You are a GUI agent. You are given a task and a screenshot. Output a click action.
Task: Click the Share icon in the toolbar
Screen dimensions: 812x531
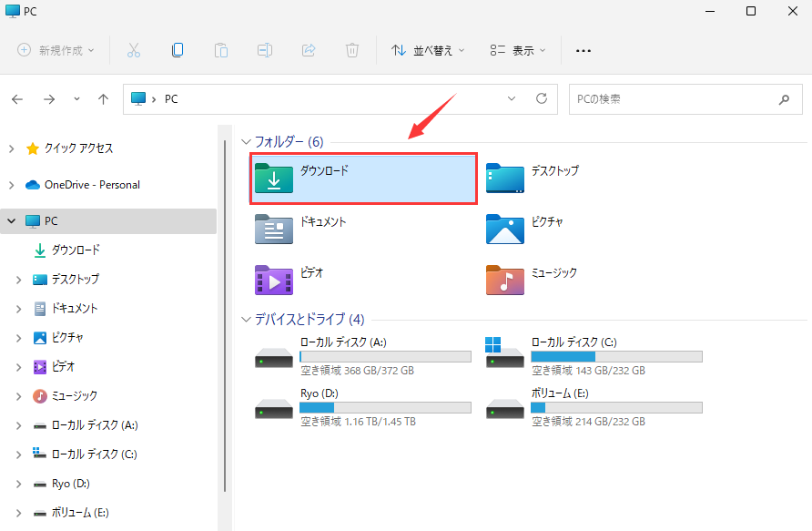coord(309,50)
